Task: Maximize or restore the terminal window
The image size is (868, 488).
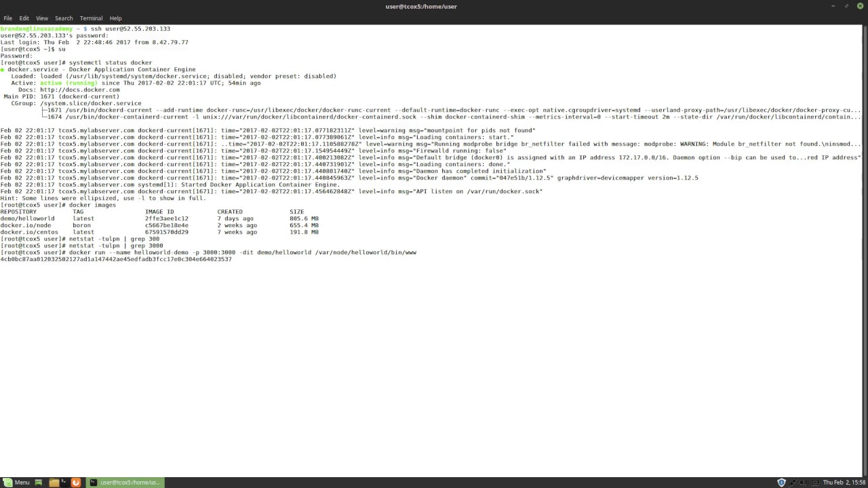Action: click(847, 6)
